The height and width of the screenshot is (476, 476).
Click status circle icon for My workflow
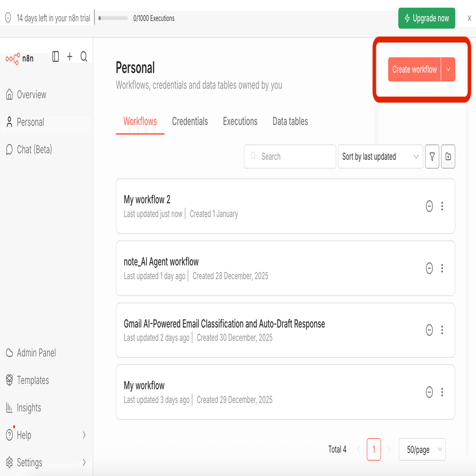pos(429,392)
